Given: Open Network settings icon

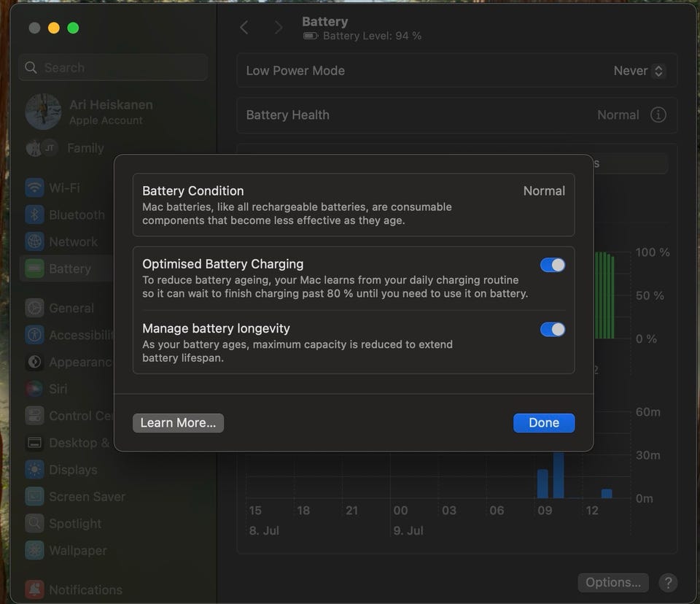Looking at the screenshot, I should (x=34, y=241).
